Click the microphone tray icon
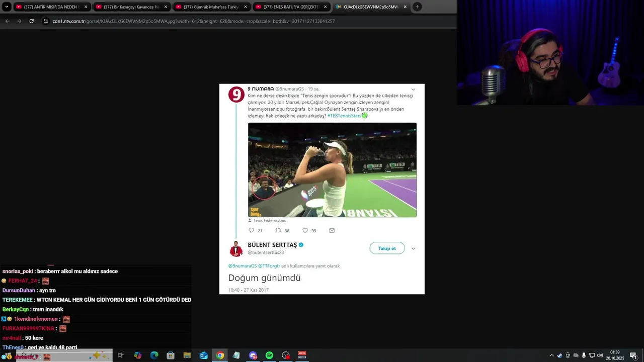The image size is (644, 362). (x=584, y=355)
